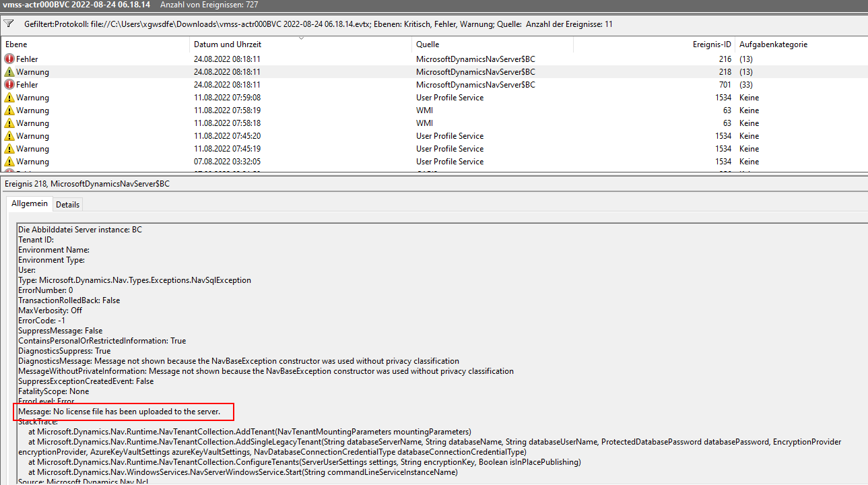Click the warning icon on the 07:45:20 row
The width and height of the screenshot is (868, 485).
[x=7, y=135]
